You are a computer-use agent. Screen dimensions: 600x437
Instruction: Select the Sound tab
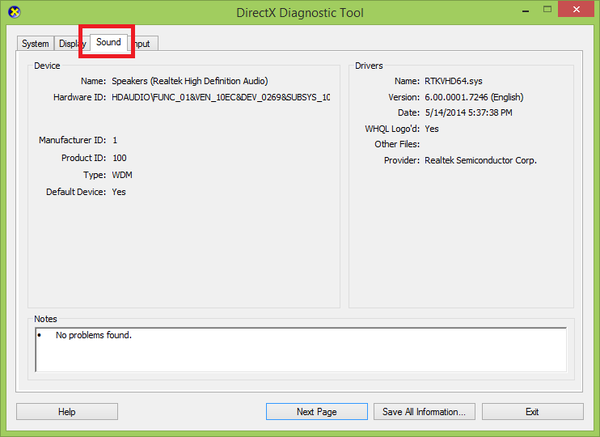[x=109, y=42]
